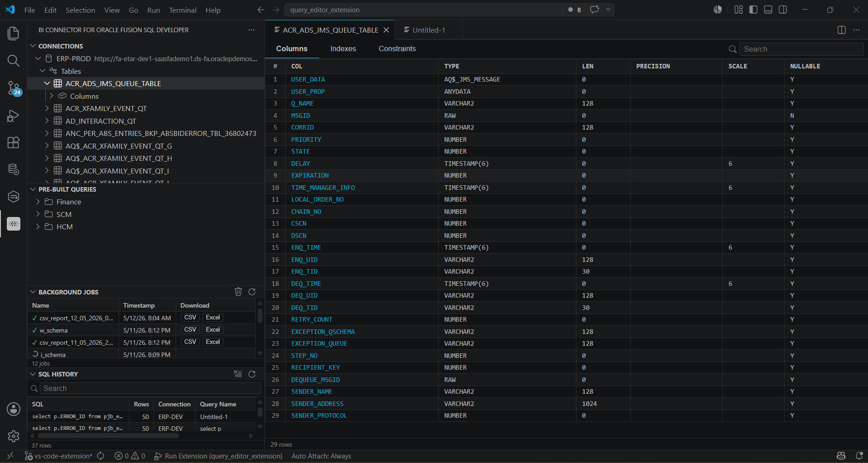This screenshot has width=868, height=463.
Task: Open Source Control view with 24 badge
Action: [x=14, y=88]
